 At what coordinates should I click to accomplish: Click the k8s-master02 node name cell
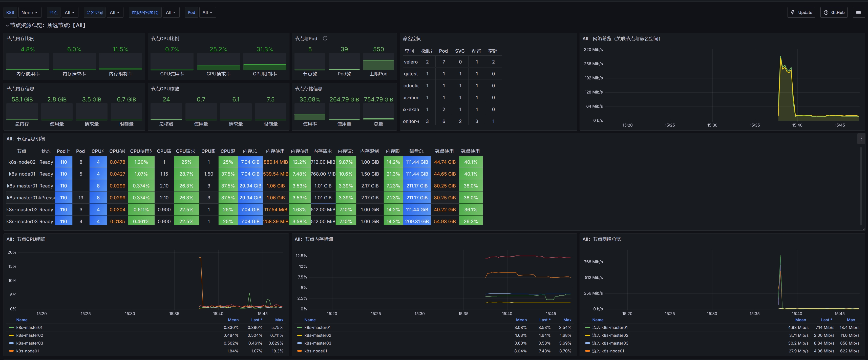[22, 210]
